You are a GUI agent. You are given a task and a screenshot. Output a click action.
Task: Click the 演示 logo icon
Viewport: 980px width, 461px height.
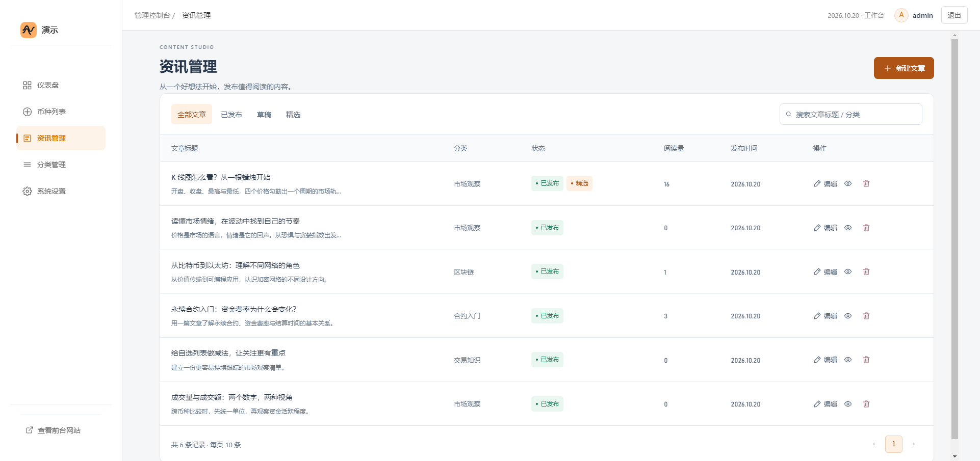(x=29, y=30)
